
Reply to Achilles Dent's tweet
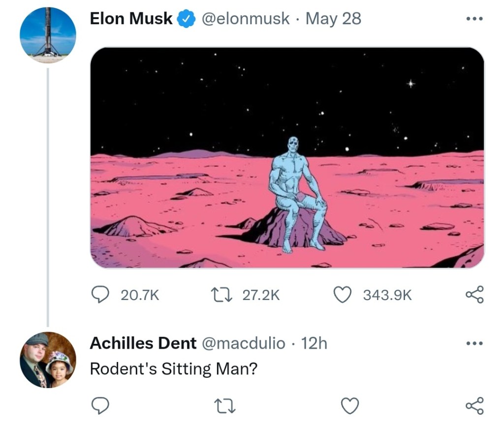pos(101,405)
